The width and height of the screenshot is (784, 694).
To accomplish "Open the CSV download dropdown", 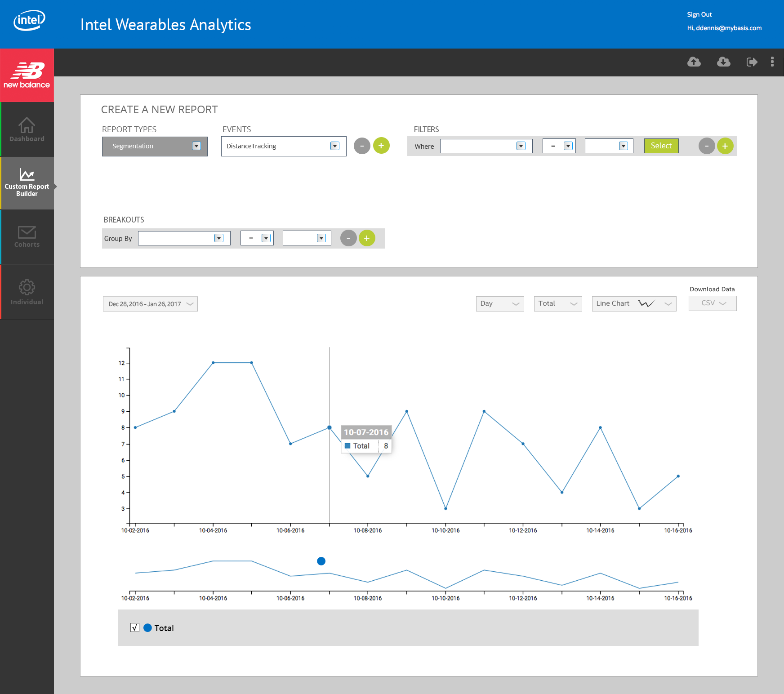I will click(713, 303).
